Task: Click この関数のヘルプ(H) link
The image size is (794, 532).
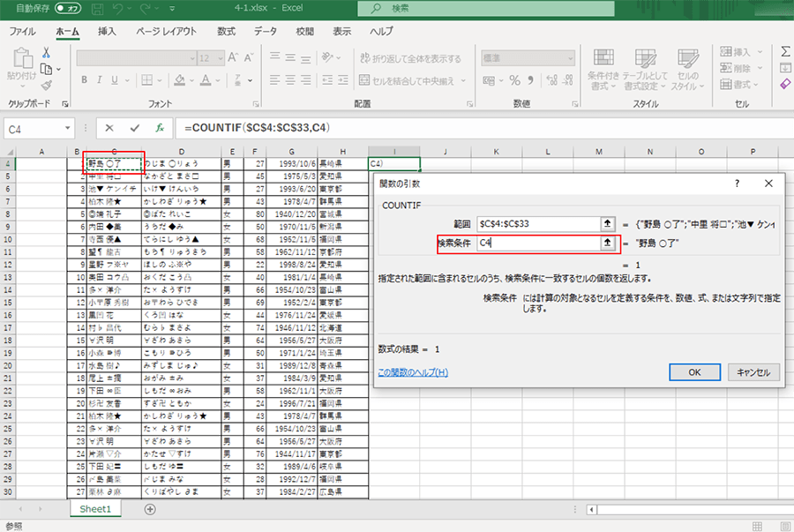Action: 413,372
